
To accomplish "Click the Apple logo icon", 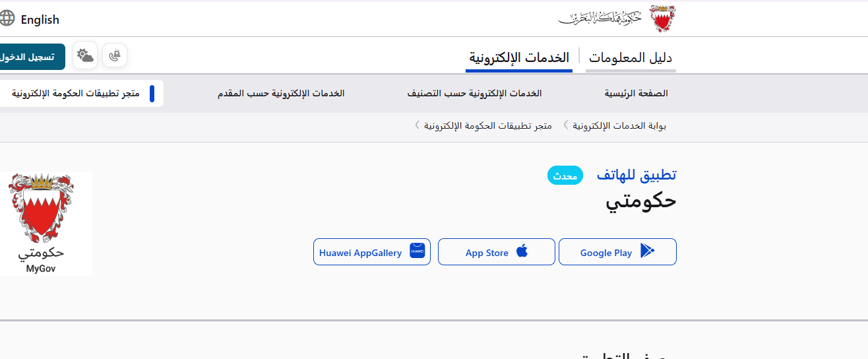I will (522, 251).
